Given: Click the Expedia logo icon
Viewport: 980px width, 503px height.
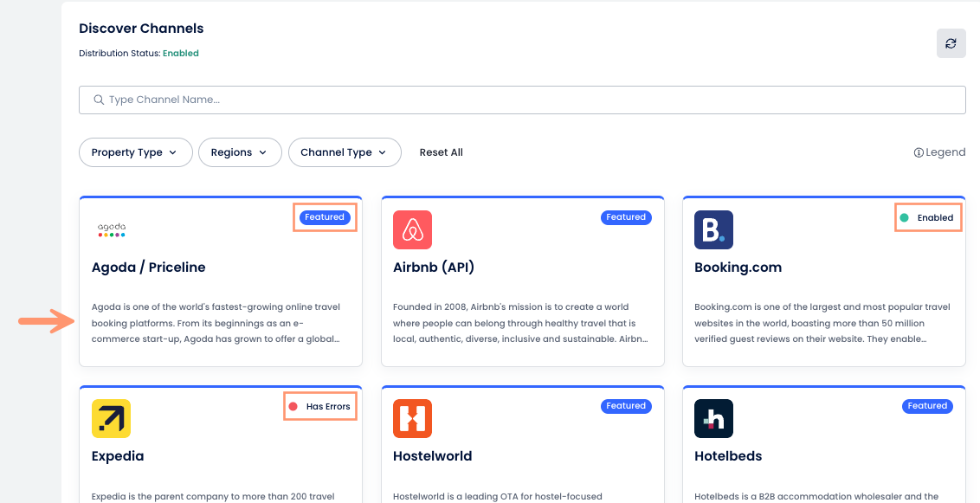Looking at the screenshot, I should (x=112, y=419).
